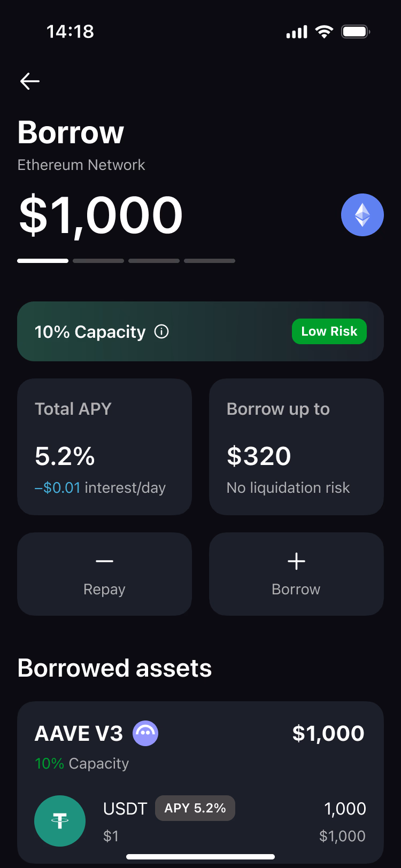Open the Borrow up to $320 card
Screen dimensions: 401x868
tap(296, 447)
